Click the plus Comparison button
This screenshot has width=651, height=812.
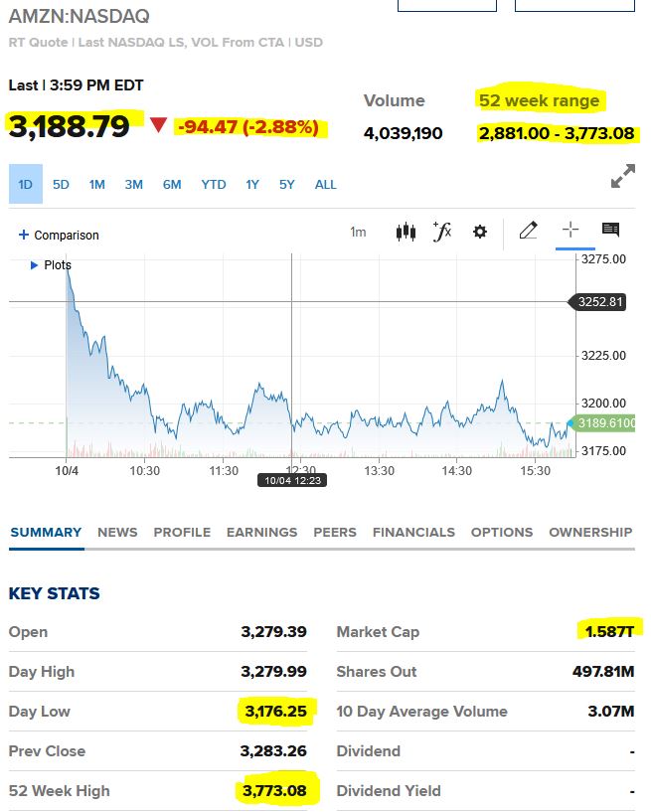coord(59,236)
